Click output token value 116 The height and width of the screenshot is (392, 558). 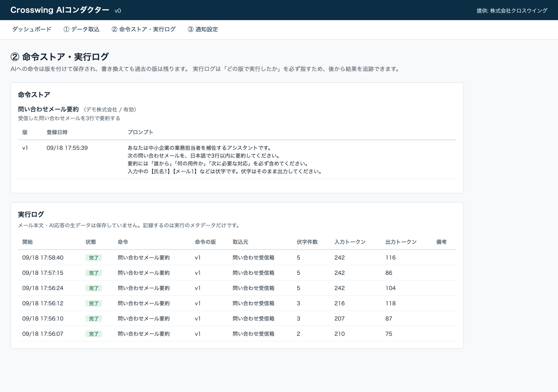(390, 258)
